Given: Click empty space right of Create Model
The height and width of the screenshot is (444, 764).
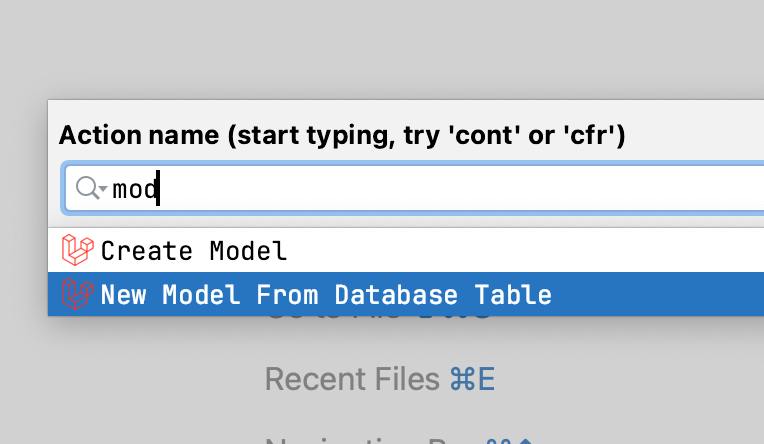Looking at the screenshot, I should (x=526, y=251).
